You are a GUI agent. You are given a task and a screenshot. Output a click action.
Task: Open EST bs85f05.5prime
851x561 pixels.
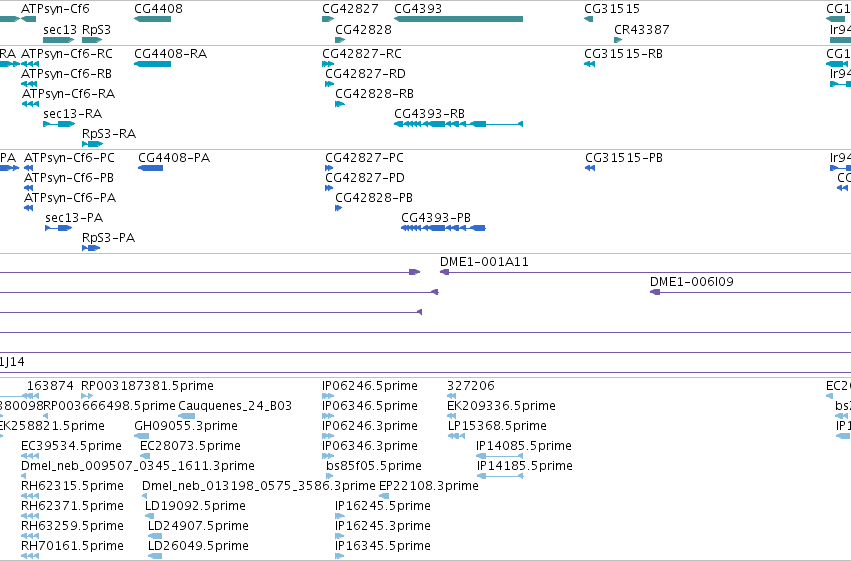[373, 467]
